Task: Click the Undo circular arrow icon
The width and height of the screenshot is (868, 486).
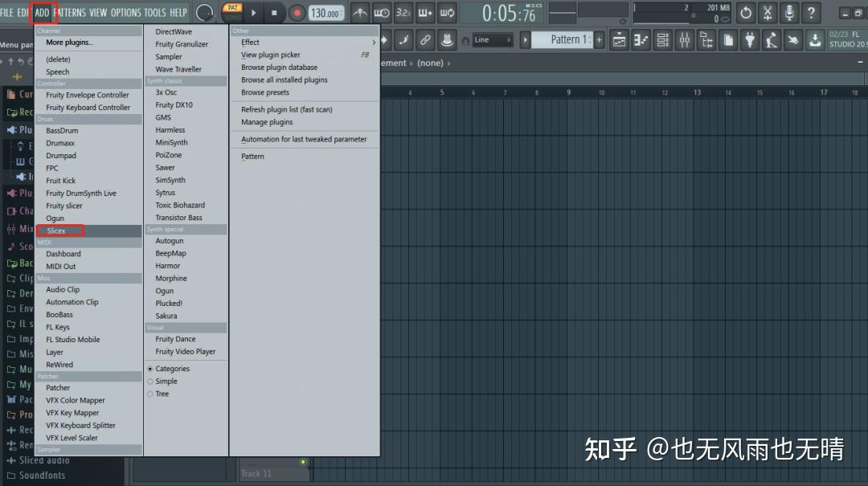Action: point(746,13)
